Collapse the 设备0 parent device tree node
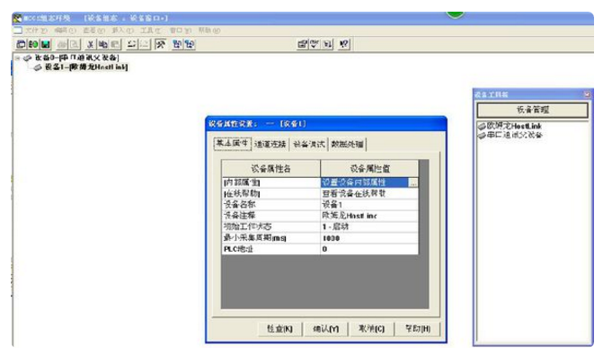The width and height of the screenshot is (603, 364). tap(17, 58)
